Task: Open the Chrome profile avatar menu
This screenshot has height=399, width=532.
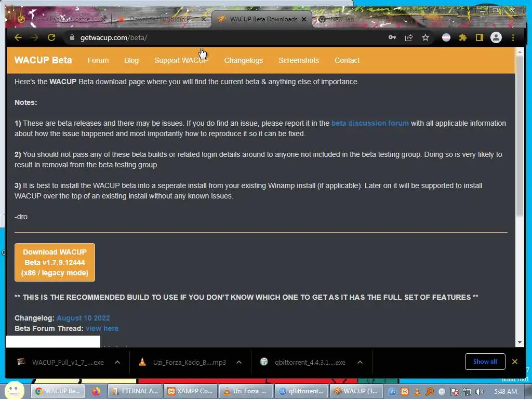Action: coord(496,37)
